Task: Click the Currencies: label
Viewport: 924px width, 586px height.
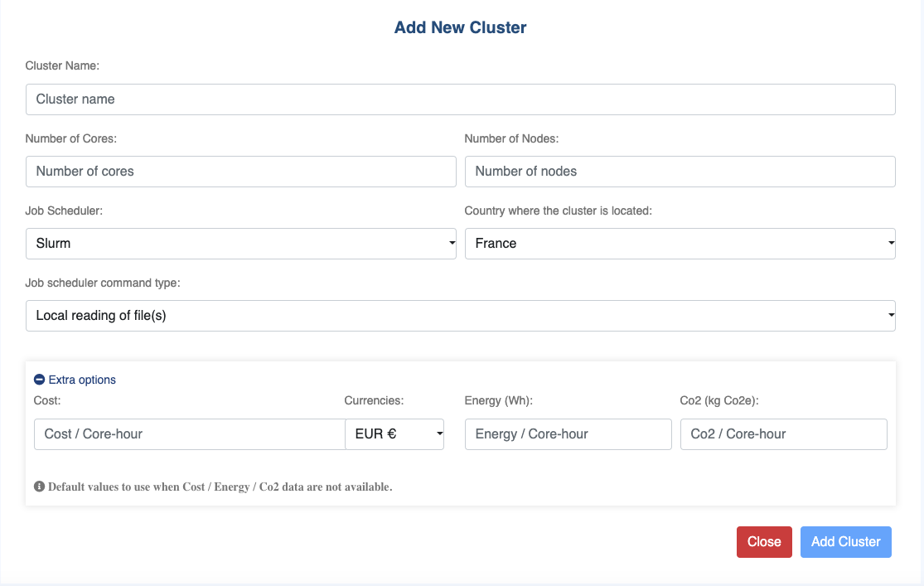Action: 374,400
